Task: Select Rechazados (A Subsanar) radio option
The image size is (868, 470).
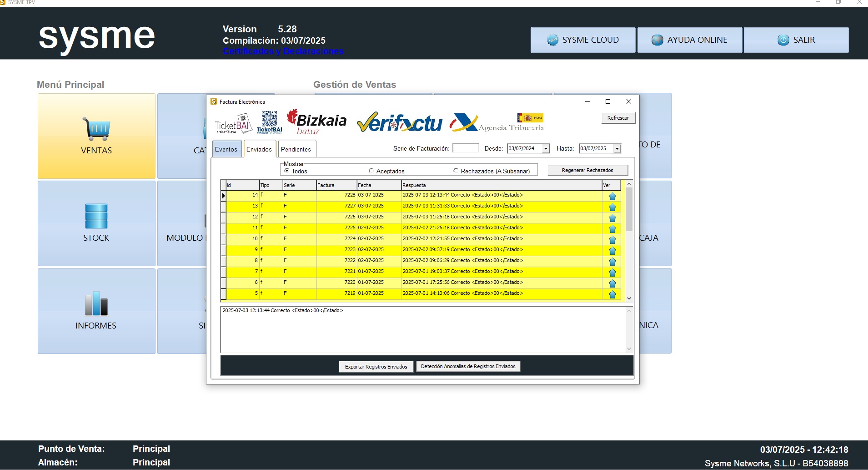Action: click(x=456, y=171)
